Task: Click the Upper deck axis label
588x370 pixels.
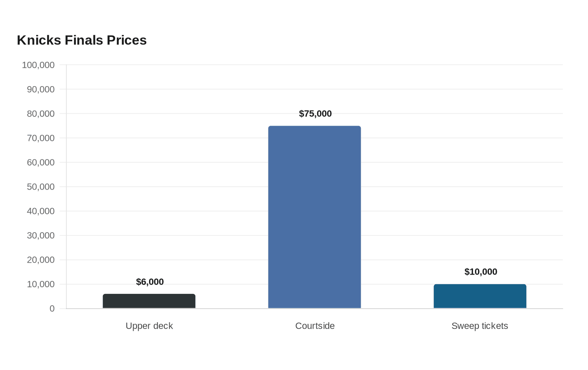Action: click(149, 326)
